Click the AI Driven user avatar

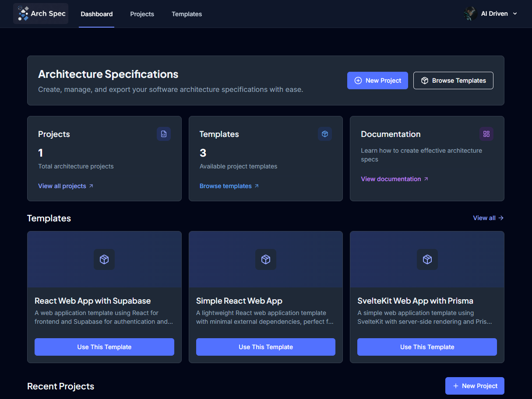point(471,14)
